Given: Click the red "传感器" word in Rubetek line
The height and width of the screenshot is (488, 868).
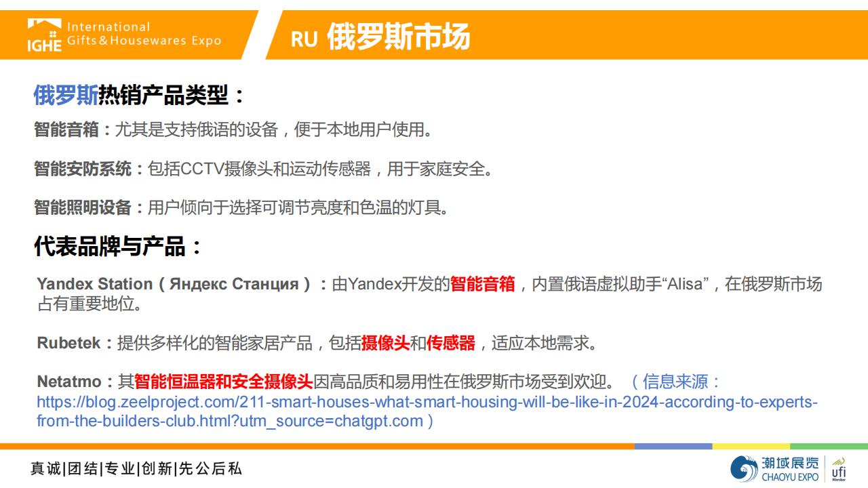Looking at the screenshot, I should (x=450, y=343).
